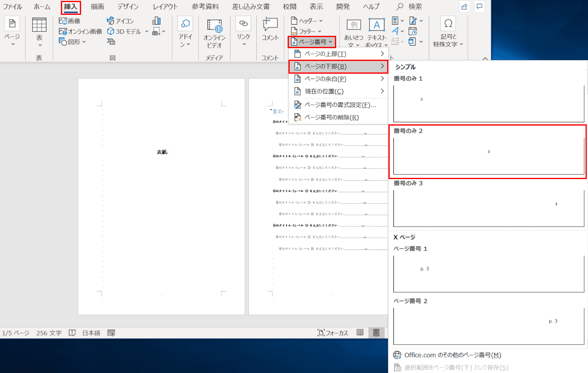Insert an オンライン画像 (online picture)
The image size is (588, 373).
pyautogui.click(x=80, y=31)
